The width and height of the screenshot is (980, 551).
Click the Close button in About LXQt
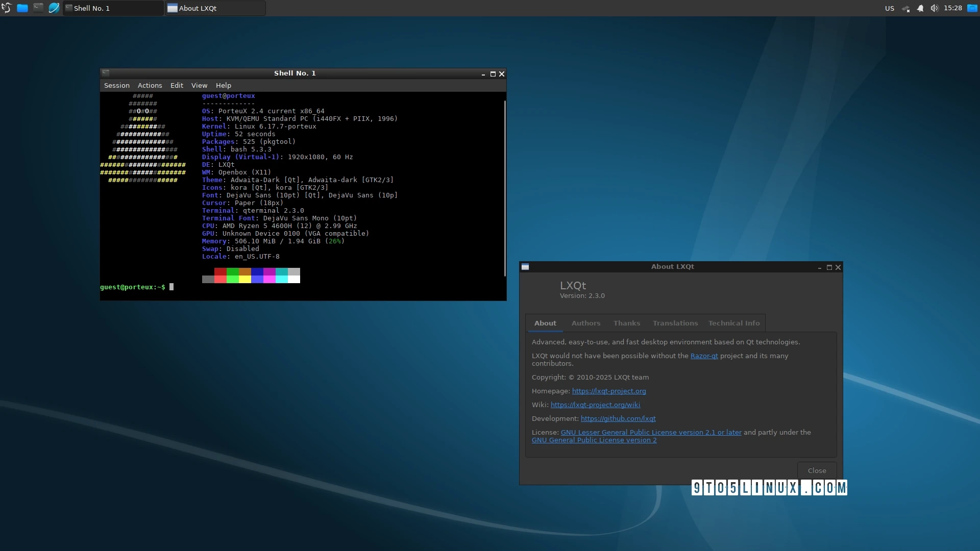[817, 470]
